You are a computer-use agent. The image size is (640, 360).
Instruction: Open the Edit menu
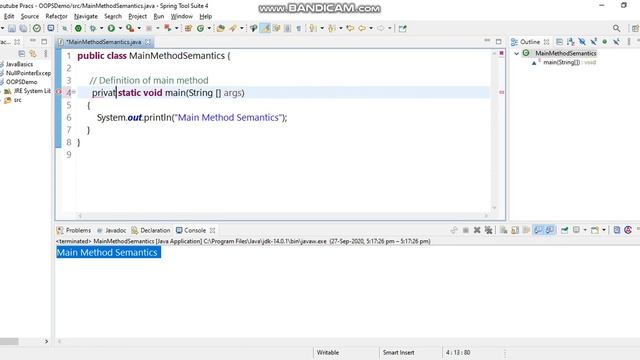point(9,16)
